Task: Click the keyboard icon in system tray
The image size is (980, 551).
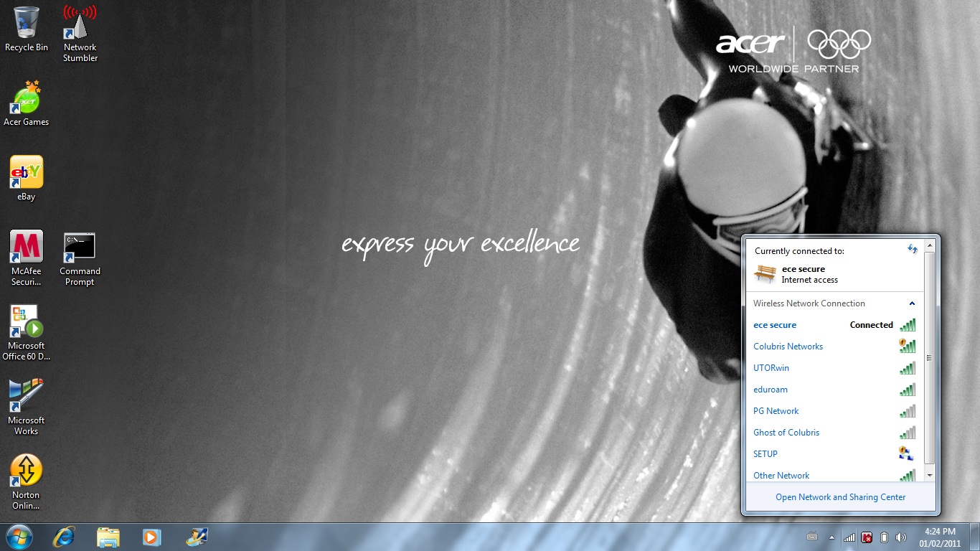Action: (x=812, y=537)
